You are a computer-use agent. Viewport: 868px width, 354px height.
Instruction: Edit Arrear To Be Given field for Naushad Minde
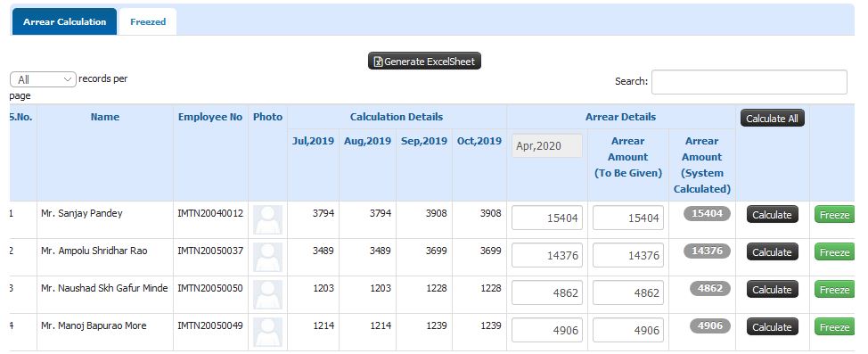click(x=628, y=292)
